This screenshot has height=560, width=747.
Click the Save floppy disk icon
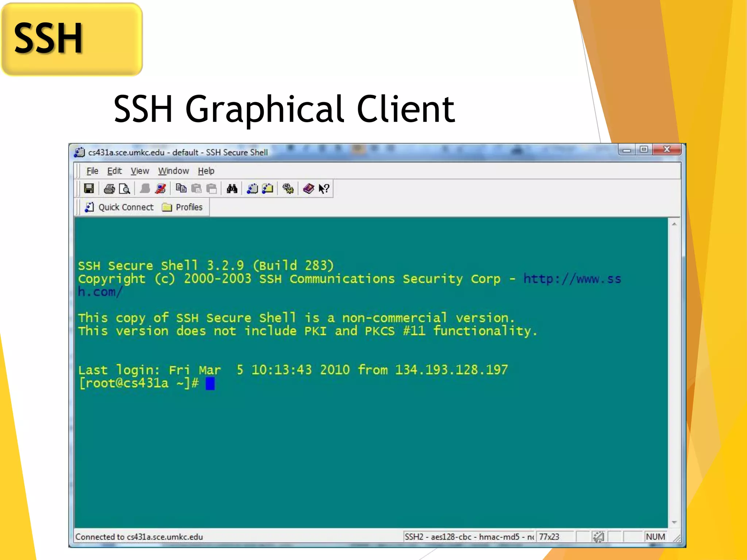coord(89,188)
